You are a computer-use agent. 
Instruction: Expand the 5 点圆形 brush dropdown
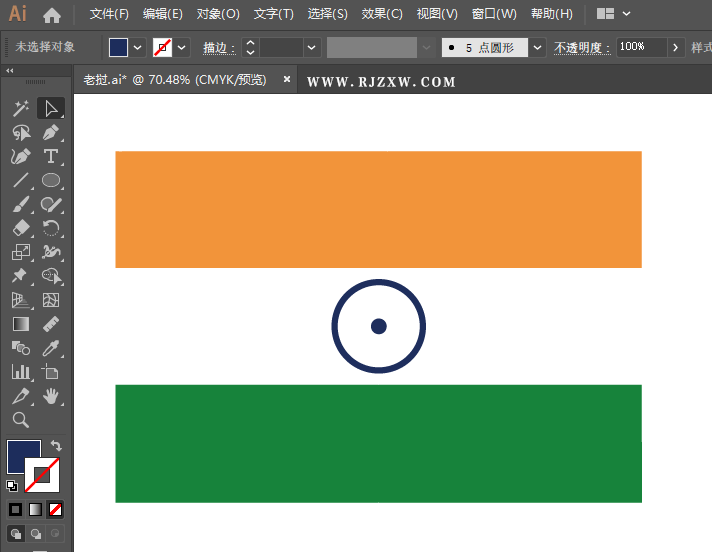click(538, 47)
